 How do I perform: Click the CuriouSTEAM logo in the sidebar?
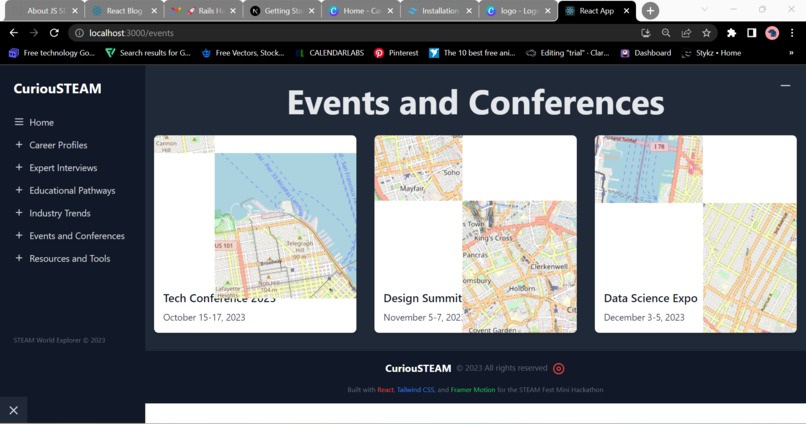click(x=58, y=88)
